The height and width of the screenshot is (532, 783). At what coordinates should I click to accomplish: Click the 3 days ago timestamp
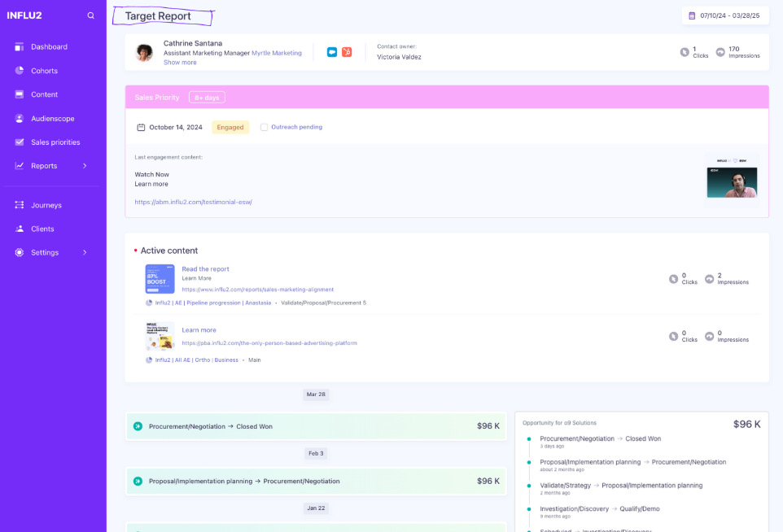tap(552, 446)
